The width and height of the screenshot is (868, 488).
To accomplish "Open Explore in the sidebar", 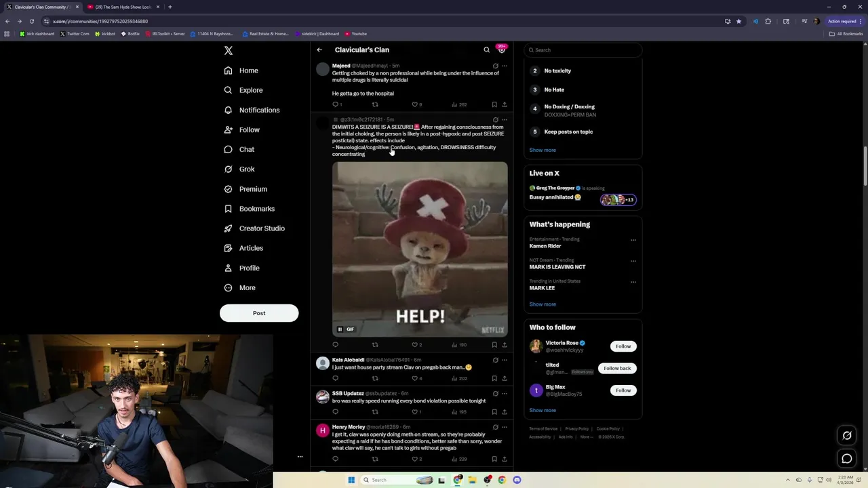I will click(243, 90).
